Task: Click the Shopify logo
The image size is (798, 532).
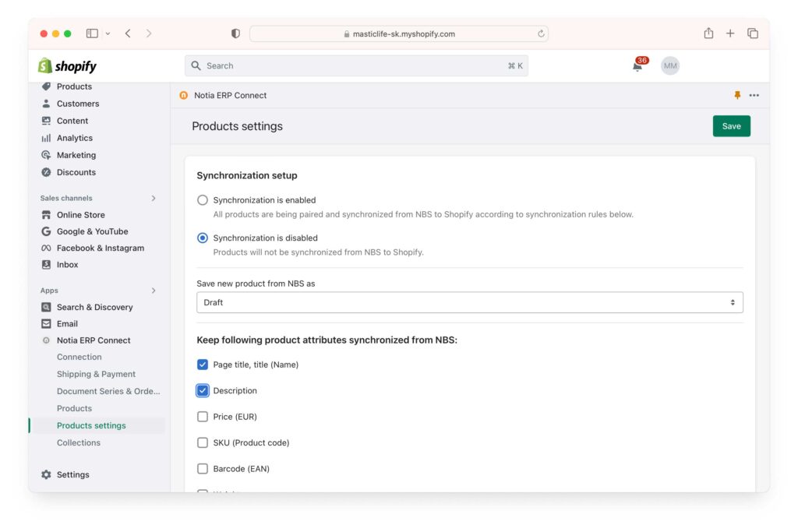Action: pyautogui.click(x=67, y=65)
